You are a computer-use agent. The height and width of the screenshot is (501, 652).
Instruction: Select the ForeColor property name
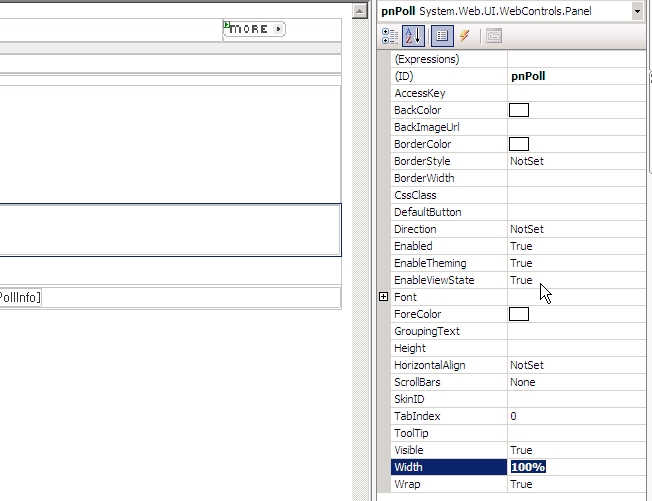click(x=417, y=314)
